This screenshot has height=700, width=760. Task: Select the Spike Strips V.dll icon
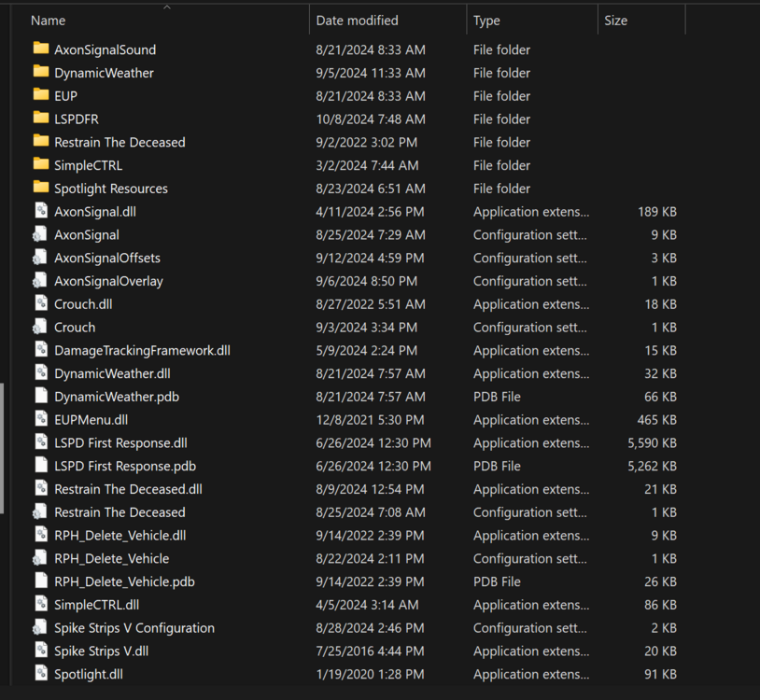[x=41, y=651]
